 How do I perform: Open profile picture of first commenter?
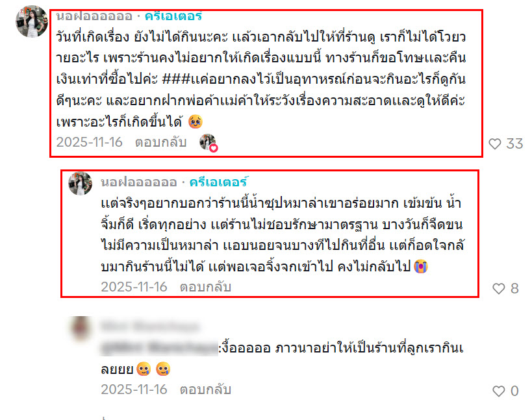pos(32,21)
